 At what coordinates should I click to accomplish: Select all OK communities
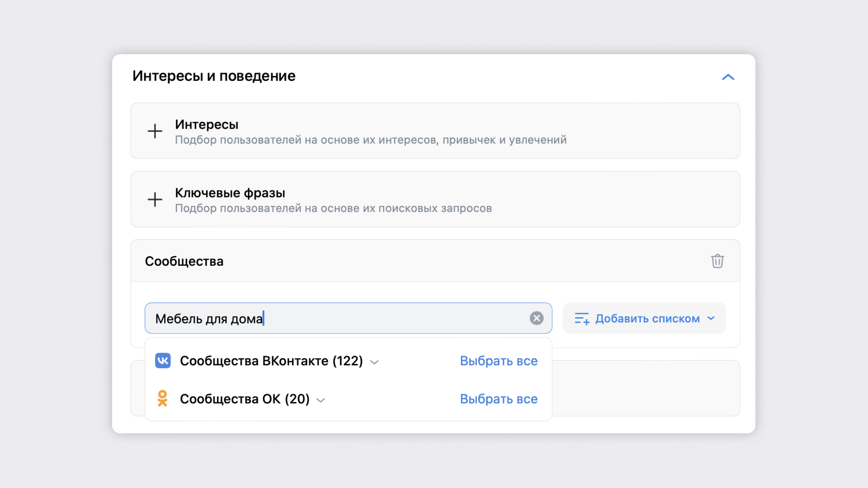[499, 399]
